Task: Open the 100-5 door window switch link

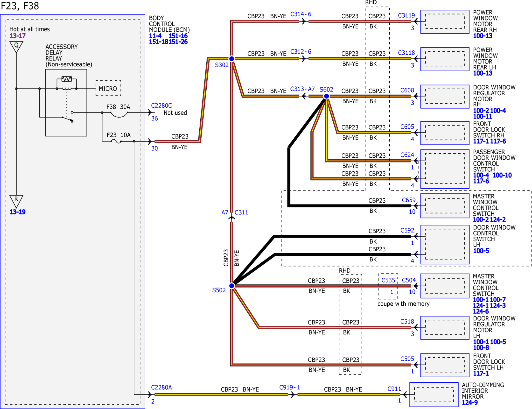Action: pos(481,251)
